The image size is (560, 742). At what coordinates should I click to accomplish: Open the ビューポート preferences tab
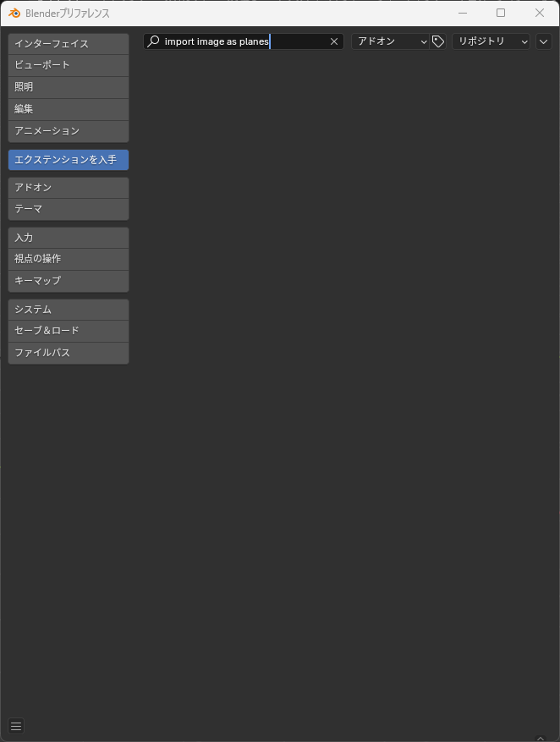pyautogui.click(x=69, y=65)
